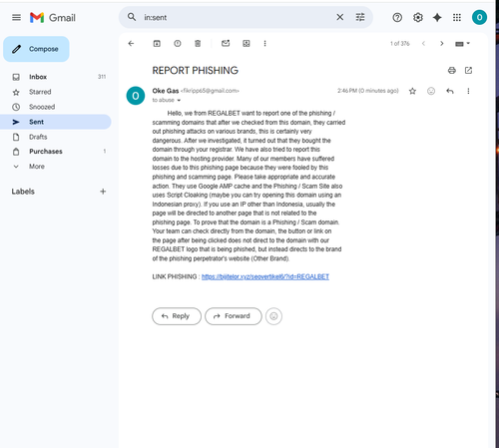Select the Sent folder
Screen dimensions: 499x448
pos(56,122)
